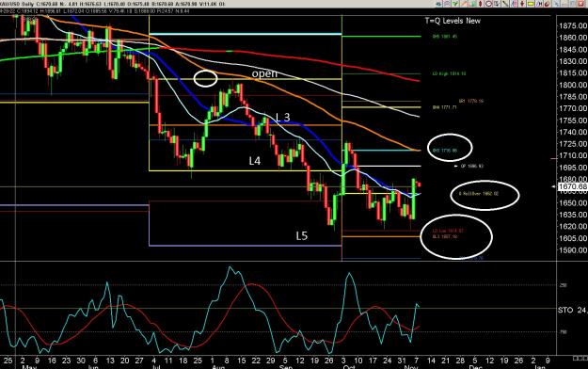The image size is (588, 369).
Task: Click the 'LQ Low' red level label
Action: coord(448,231)
